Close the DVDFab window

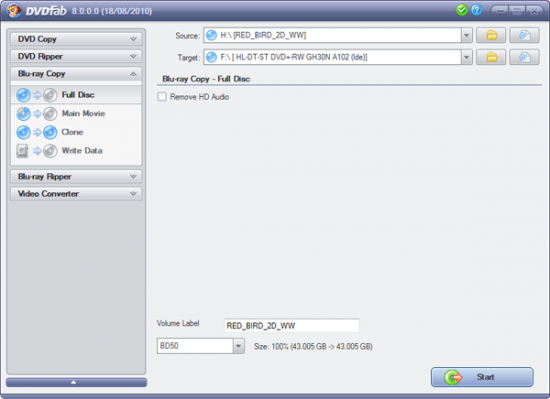[534, 11]
